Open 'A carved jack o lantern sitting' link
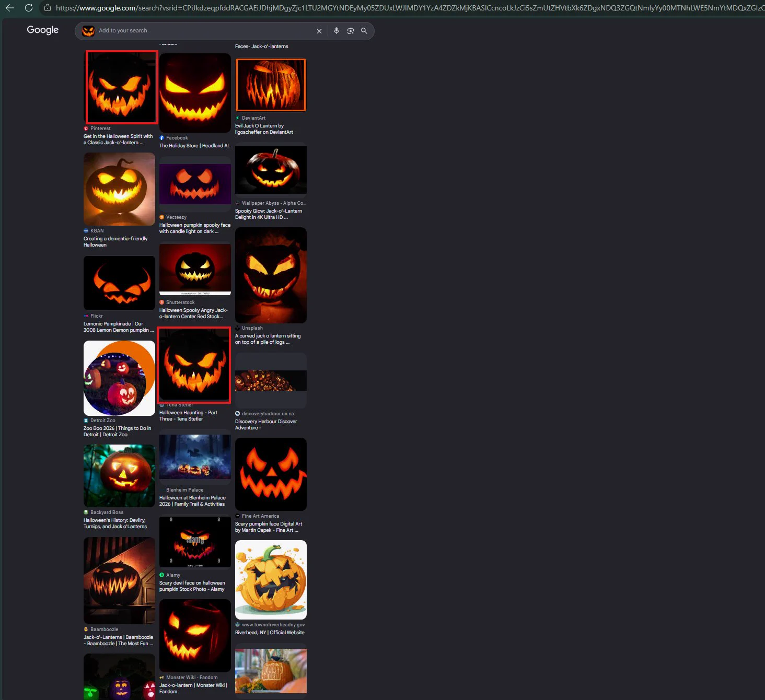This screenshot has height=700, width=765. coord(268,339)
